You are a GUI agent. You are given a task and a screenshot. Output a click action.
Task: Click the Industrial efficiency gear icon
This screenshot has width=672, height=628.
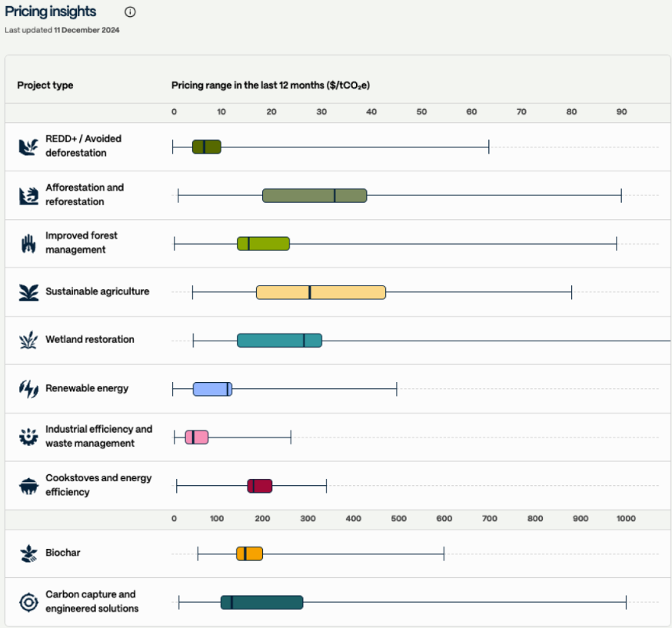[28, 437]
